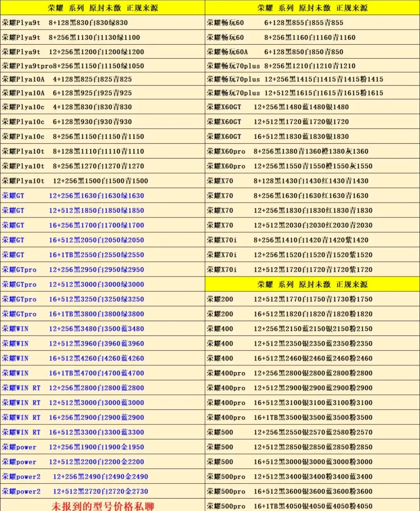Select the 荣耀X70 8+256 row priced 1630
The height and width of the screenshot is (511, 420).
312,195
